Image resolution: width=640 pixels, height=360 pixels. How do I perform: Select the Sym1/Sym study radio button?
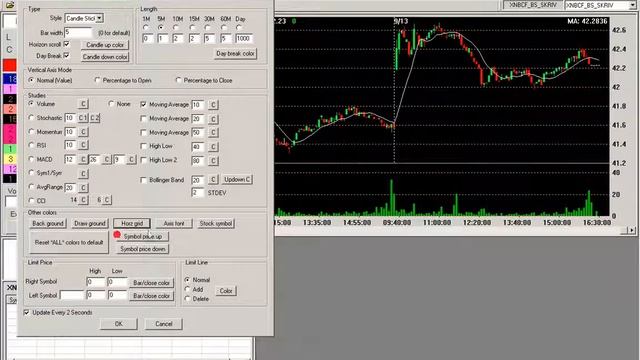(x=31, y=173)
